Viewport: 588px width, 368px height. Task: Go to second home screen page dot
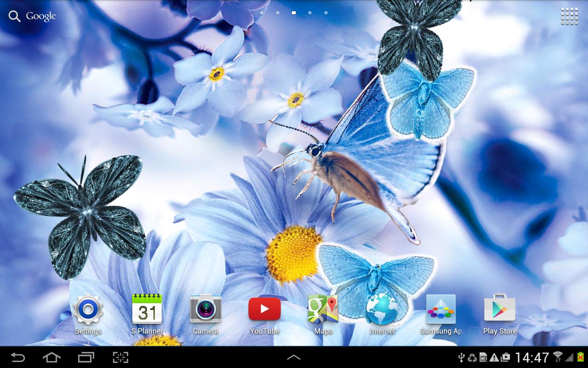[x=278, y=13]
